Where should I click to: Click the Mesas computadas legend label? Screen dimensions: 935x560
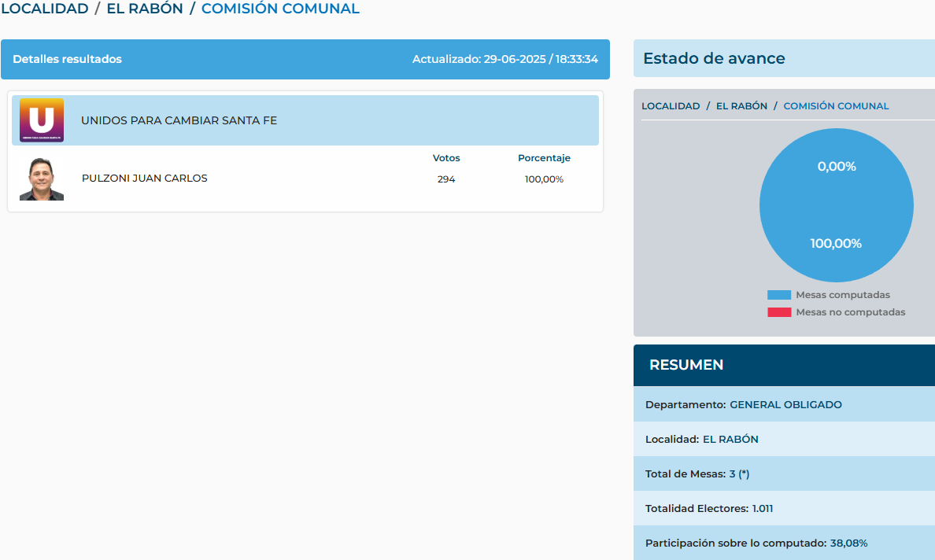pos(843,295)
